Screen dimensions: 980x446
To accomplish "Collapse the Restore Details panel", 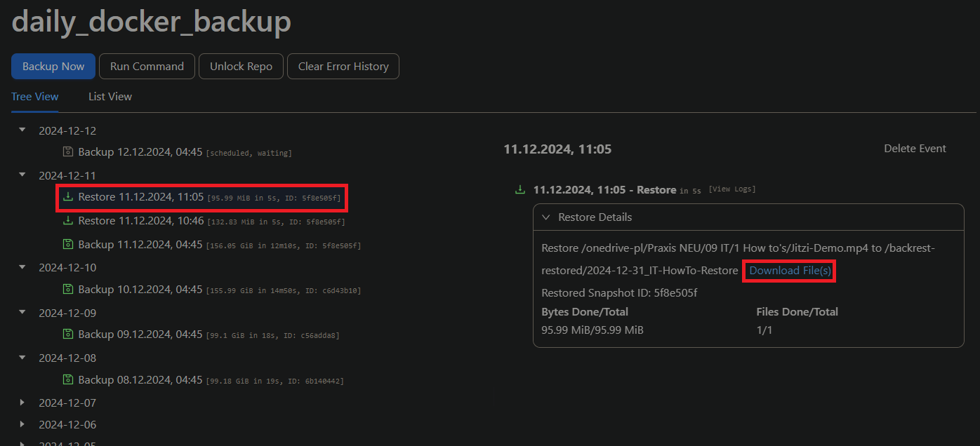I will coord(546,217).
